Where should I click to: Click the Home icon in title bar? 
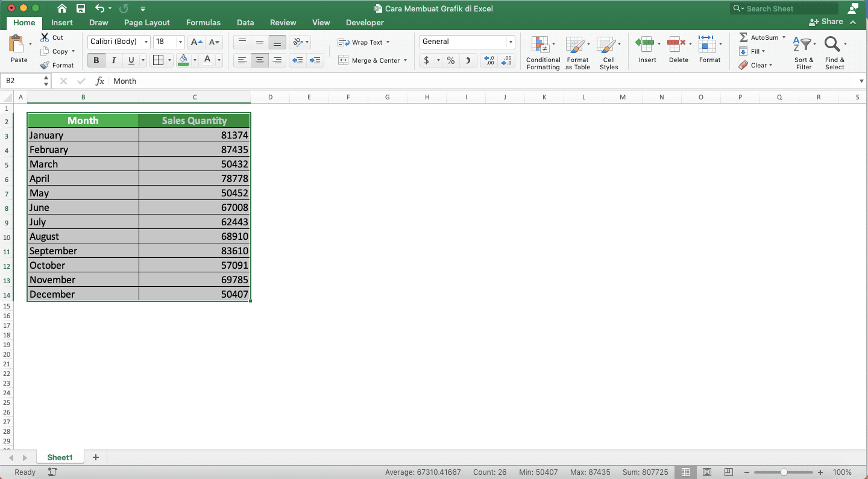[x=62, y=8]
